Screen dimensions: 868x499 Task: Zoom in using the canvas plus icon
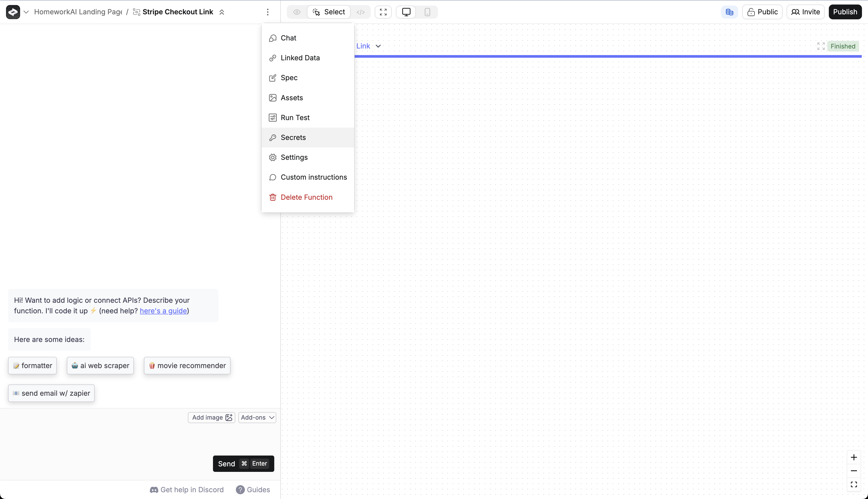click(854, 457)
